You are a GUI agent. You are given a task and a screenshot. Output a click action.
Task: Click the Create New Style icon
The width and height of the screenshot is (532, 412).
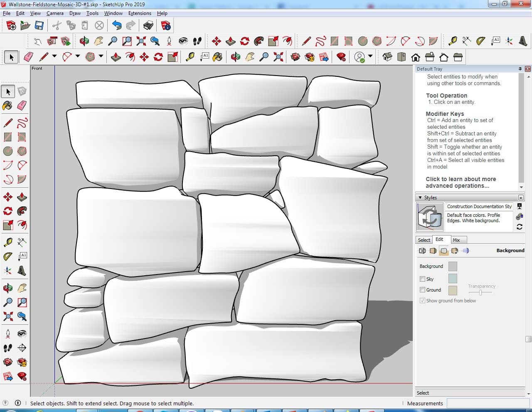(519, 217)
